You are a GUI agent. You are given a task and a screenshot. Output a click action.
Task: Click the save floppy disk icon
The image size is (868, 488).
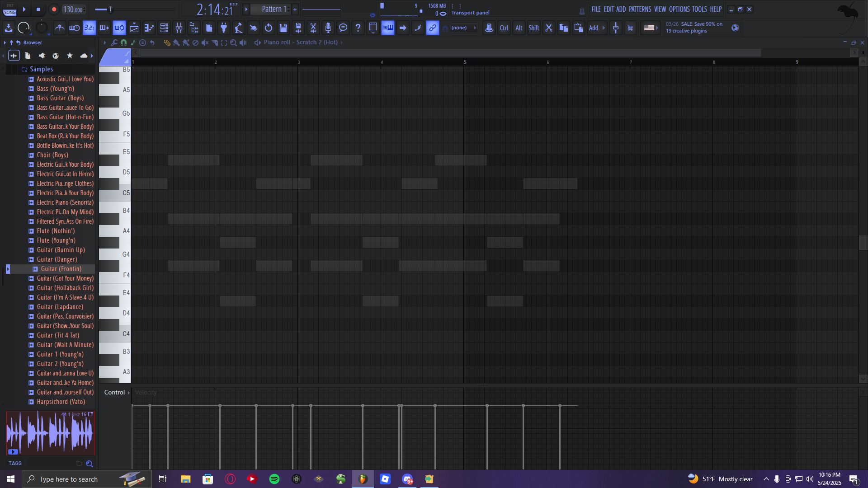pos(283,28)
